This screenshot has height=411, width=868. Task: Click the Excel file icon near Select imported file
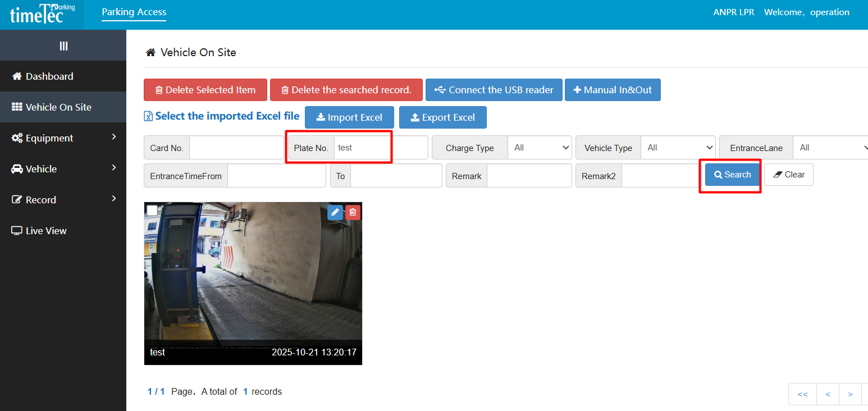tap(148, 116)
